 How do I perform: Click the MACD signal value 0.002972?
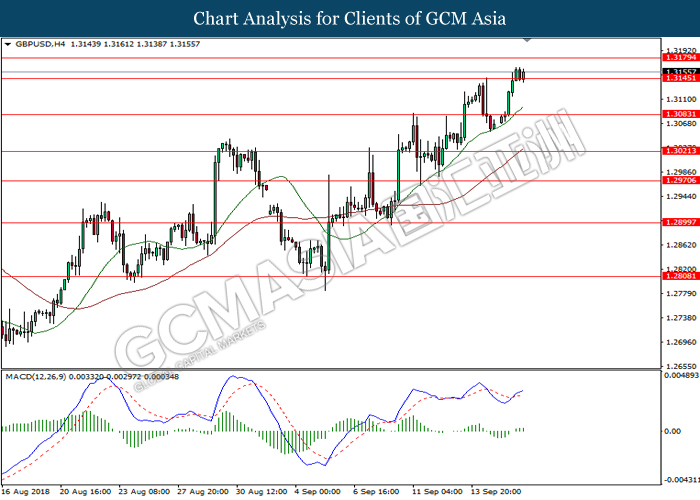click(124, 377)
